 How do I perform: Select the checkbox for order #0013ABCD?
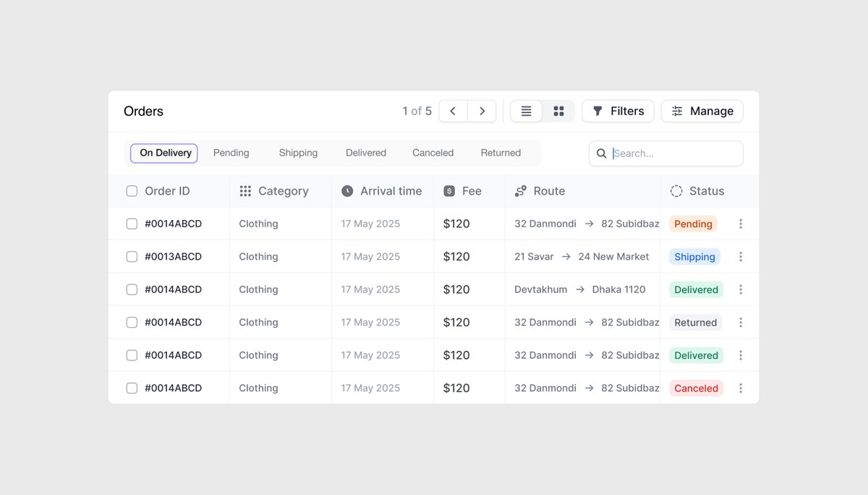[x=132, y=256]
